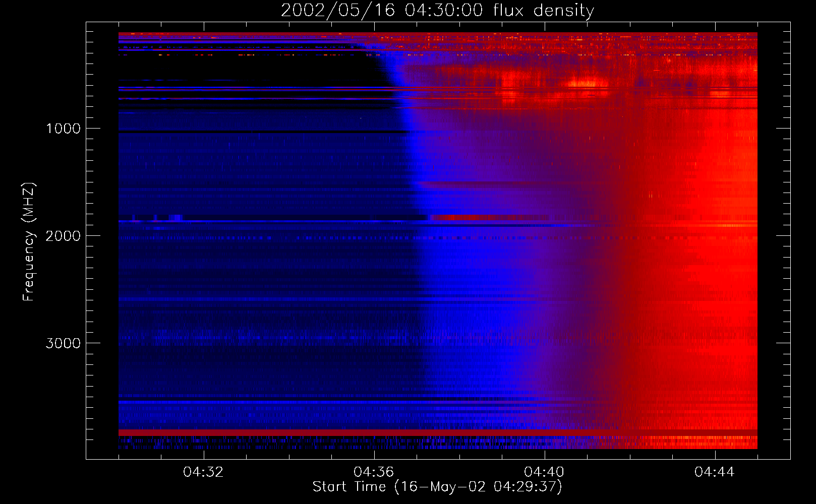Click the red horizontal streak below 04:38
This screenshot has height=504, width=816.
(489, 218)
